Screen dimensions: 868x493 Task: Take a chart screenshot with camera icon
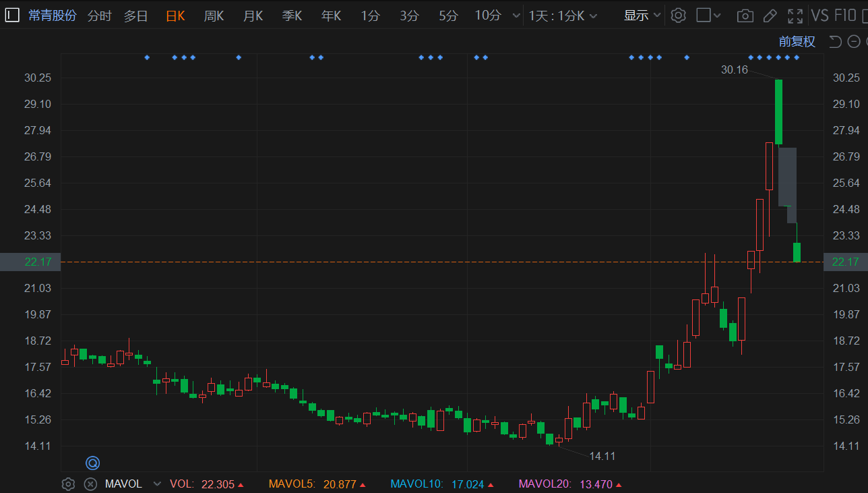tap(745, 16)
